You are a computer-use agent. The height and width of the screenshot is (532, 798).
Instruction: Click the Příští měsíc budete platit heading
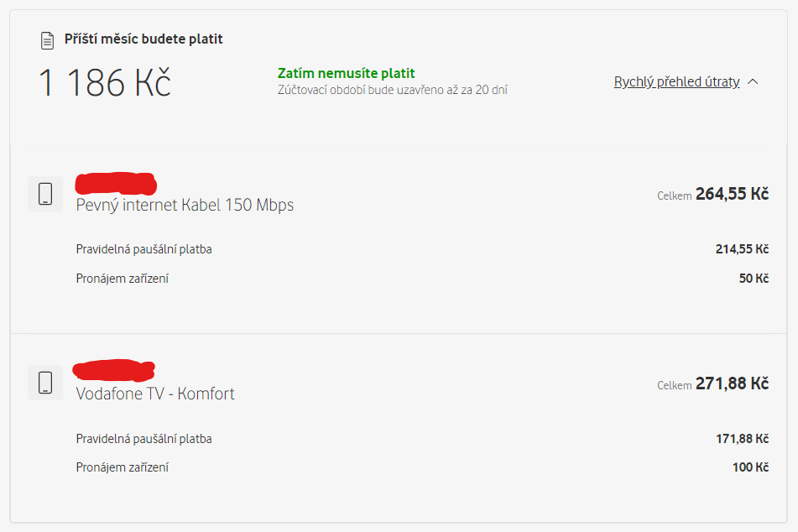143,39
